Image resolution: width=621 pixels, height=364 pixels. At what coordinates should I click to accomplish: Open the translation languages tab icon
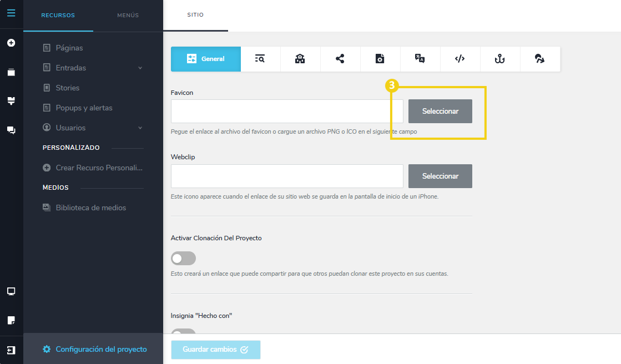point(420,59)
